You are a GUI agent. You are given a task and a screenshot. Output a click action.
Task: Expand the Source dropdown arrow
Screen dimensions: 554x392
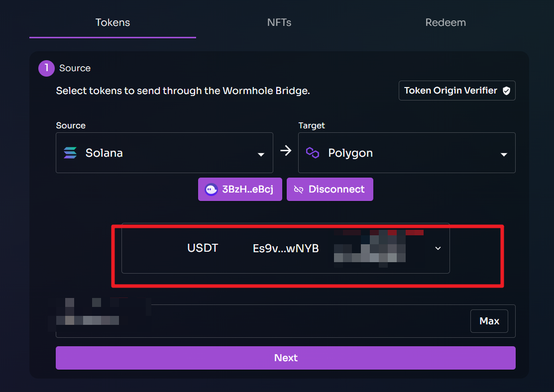pyautogui.click(x=261, y=154)
